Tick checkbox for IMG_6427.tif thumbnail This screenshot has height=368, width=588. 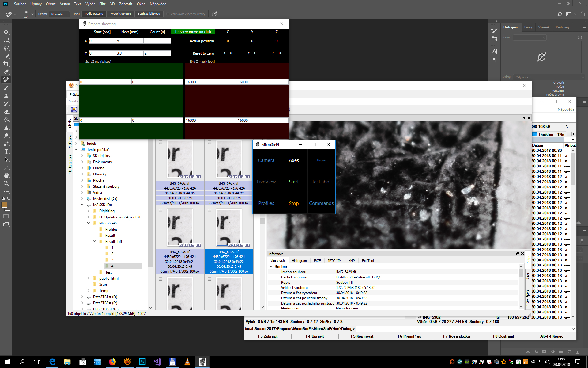(x=209, y=142)
